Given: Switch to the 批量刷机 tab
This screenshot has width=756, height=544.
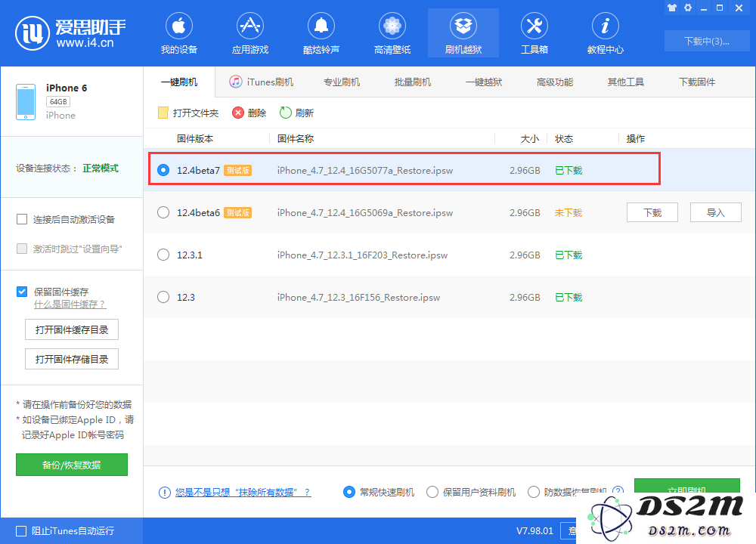Looking at the screenshot, I should 413,82.
